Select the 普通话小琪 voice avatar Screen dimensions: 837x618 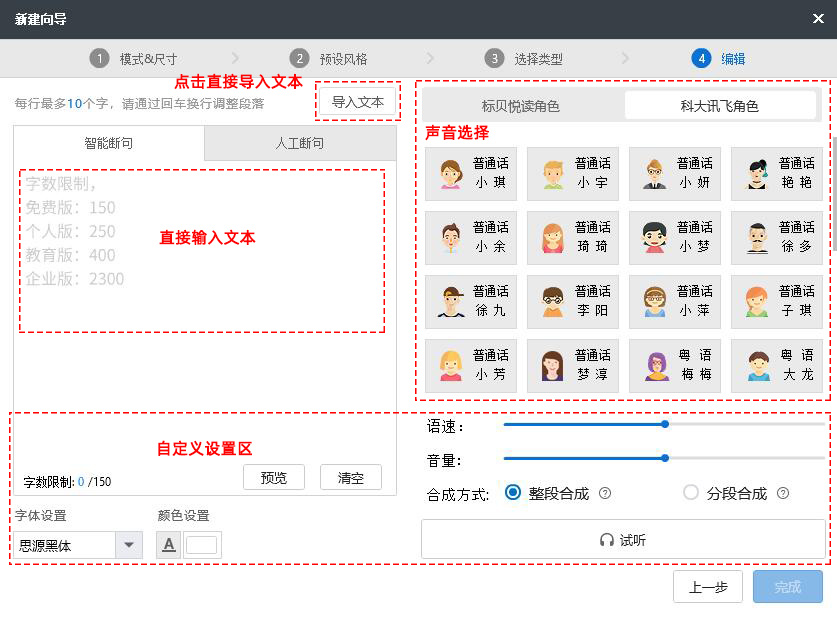pyautogui.click(x=470, y=173)
